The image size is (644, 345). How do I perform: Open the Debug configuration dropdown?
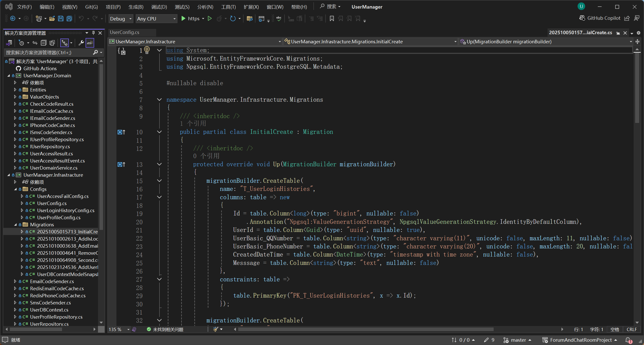[121, 19]
